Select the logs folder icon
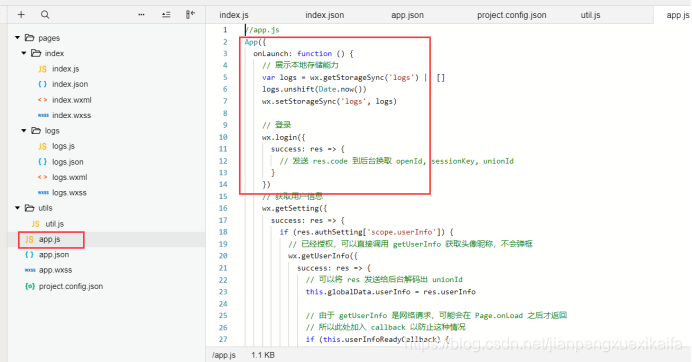This screenshot has height=362, width=692. pyautogui.click(x=36, y=130)
